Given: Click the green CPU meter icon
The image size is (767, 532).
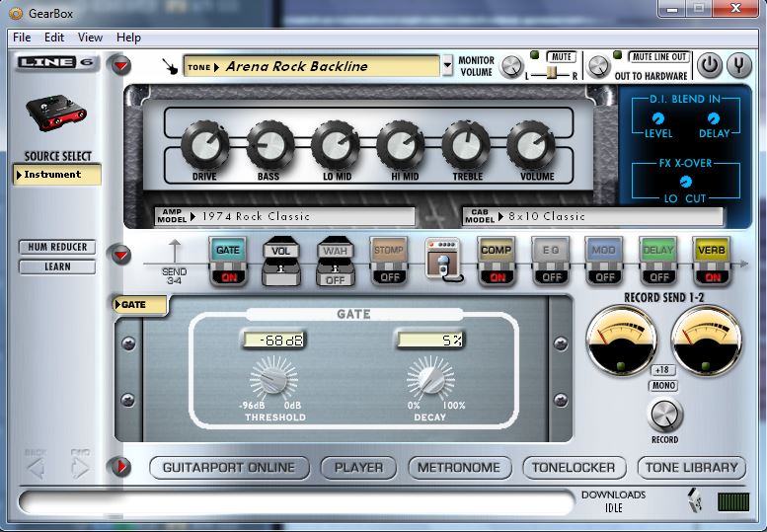Looking at the screenshot, I should coord(732,502).
